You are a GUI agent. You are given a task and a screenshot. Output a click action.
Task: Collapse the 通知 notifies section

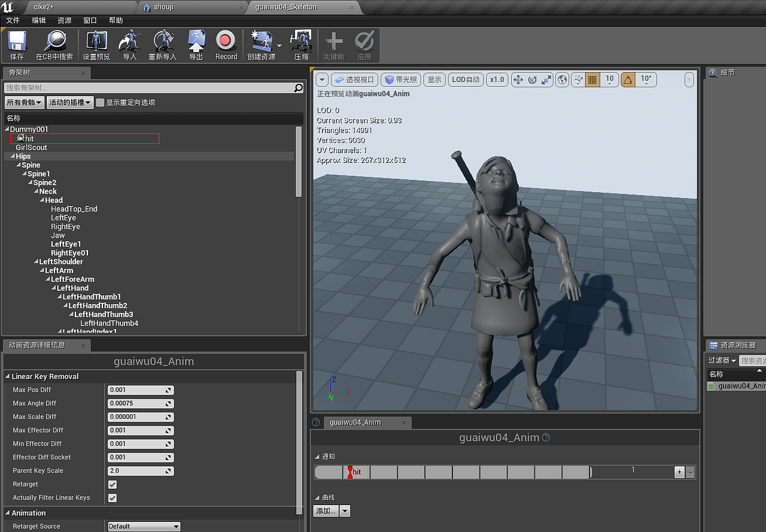(x=318, y=457)
